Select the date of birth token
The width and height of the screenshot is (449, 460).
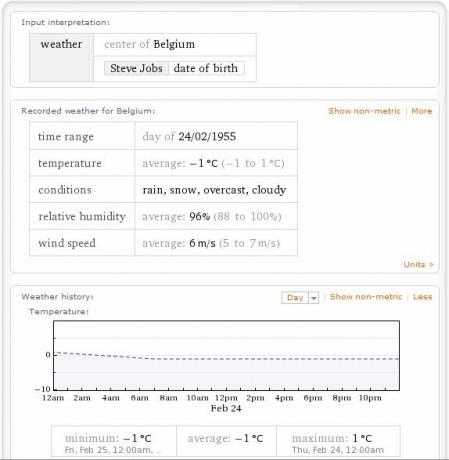pyautogui.click(x=206, y=68)
